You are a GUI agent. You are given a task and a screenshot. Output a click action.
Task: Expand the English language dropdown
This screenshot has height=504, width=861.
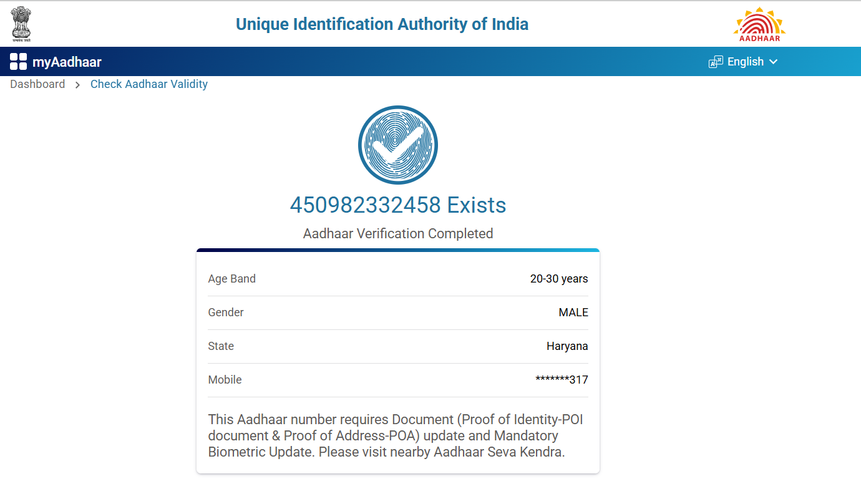pyautogui.click(x=746, y=62)
